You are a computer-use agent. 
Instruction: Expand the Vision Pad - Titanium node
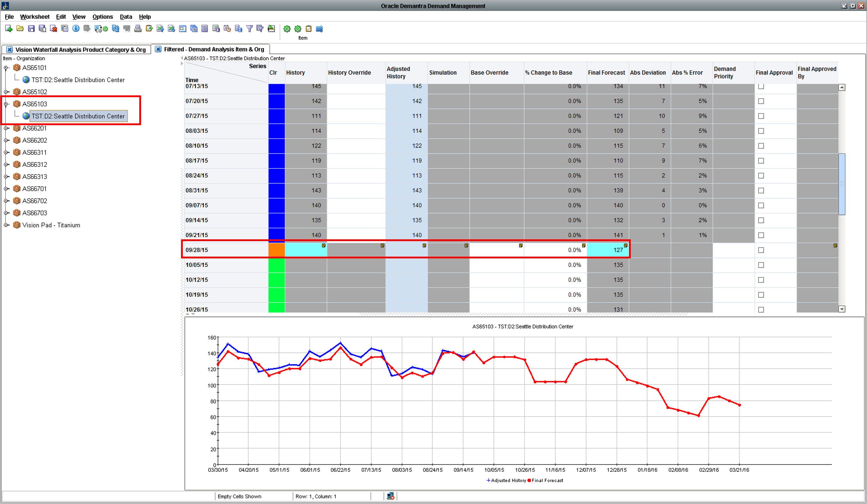pos(6,226)
